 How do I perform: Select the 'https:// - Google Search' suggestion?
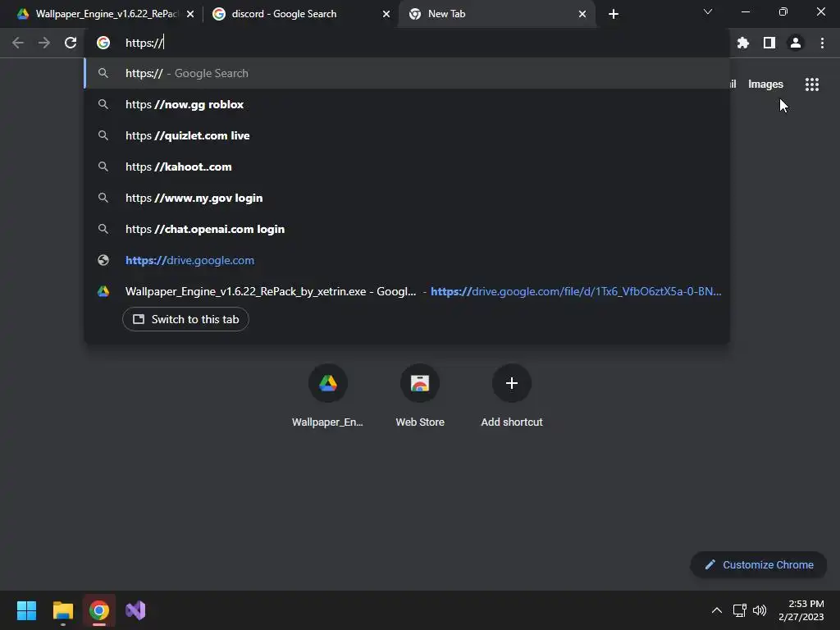click(407, 73)
